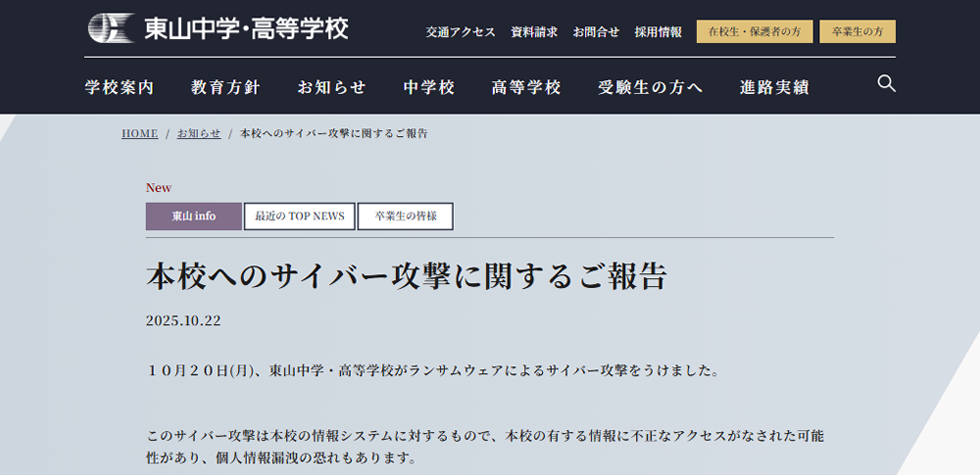The image size is (980, 475).
Task: Click 資料請求 link
Action: coord(534,32)
